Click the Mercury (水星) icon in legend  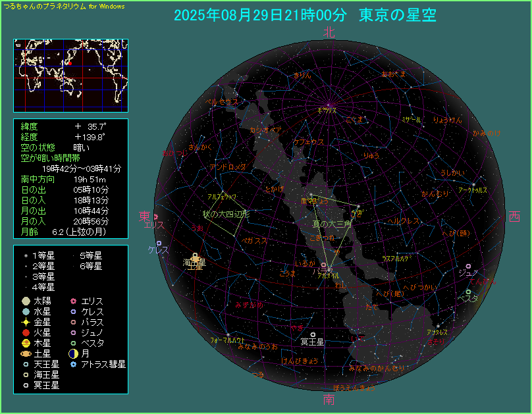click(x=26, y=312)
